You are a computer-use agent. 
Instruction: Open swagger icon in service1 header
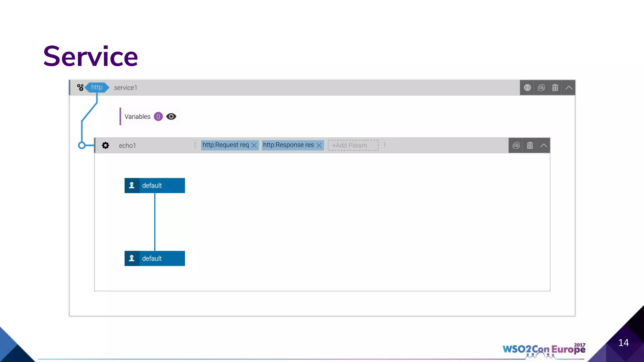coord(527,88)
